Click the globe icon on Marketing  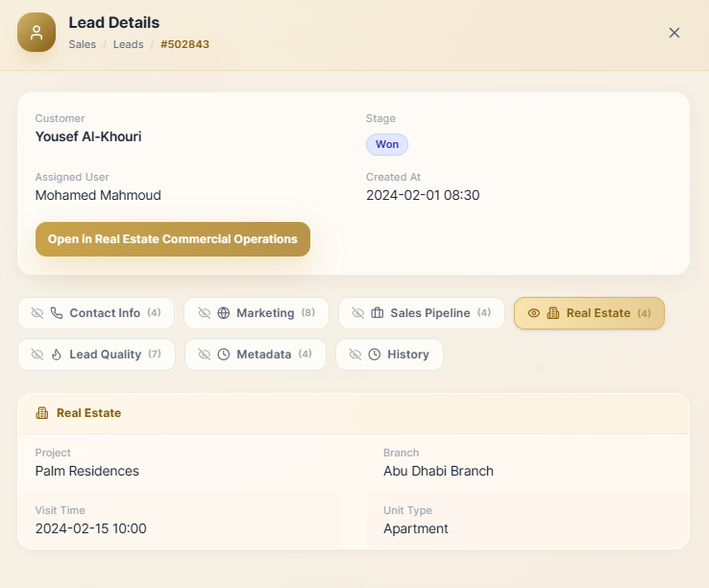click(x=224, y=313)
